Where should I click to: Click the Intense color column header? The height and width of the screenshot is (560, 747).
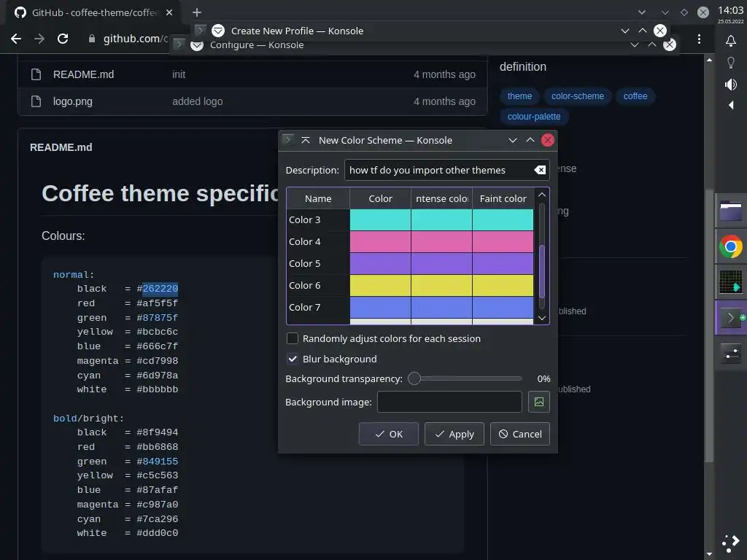point(441,198)
